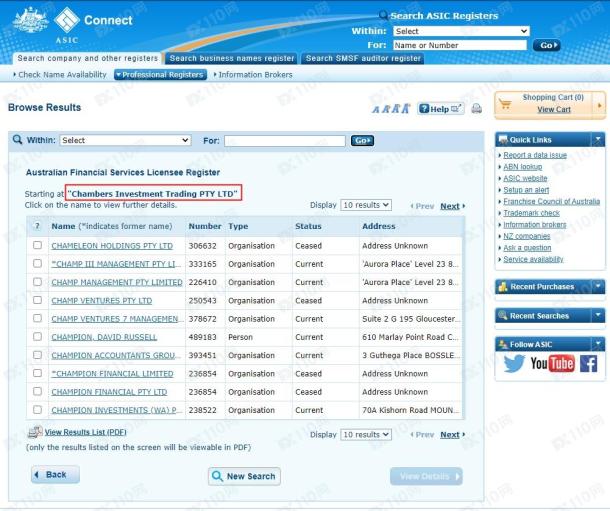Screen dimensions: 610x511
Task: Open Information Brokers menu
Action: point(253,75)
